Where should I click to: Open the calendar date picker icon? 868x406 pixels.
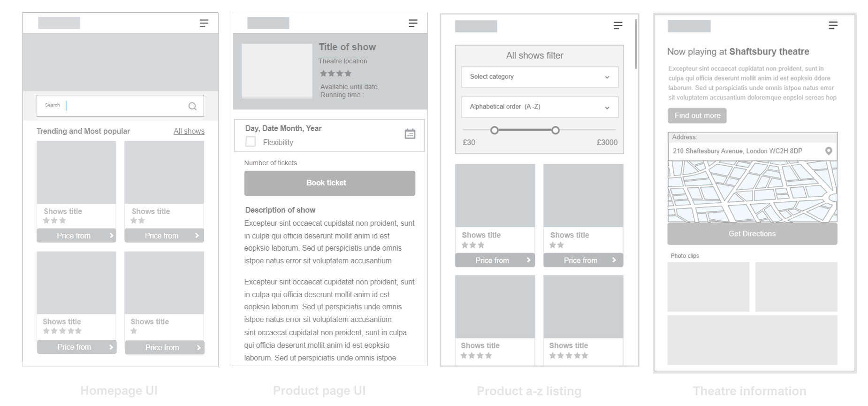coord(410,134)
